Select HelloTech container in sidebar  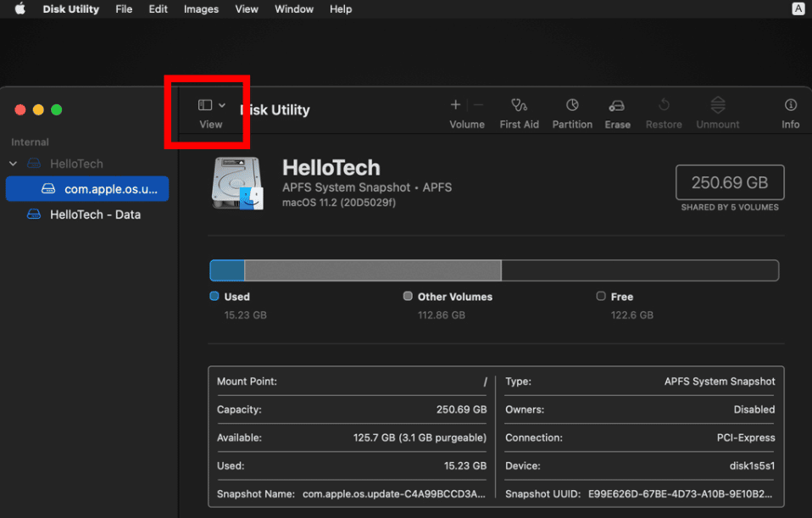click(76, 164)
